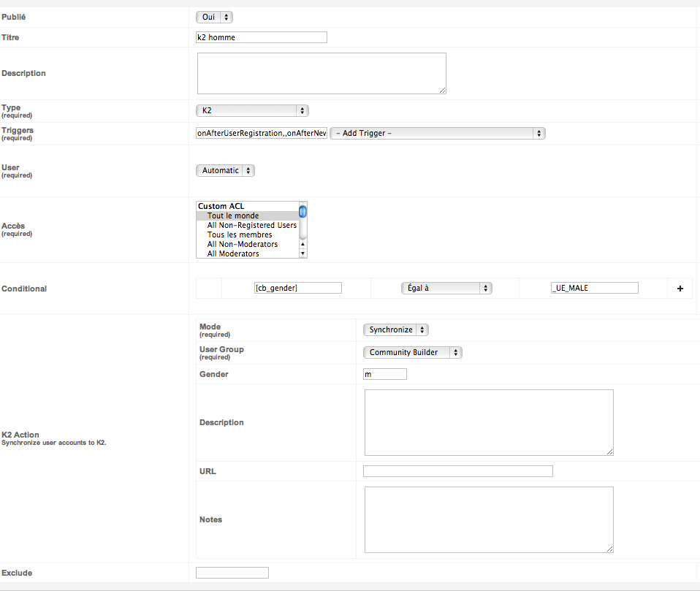Click the URL input field

tap(458, 471)
